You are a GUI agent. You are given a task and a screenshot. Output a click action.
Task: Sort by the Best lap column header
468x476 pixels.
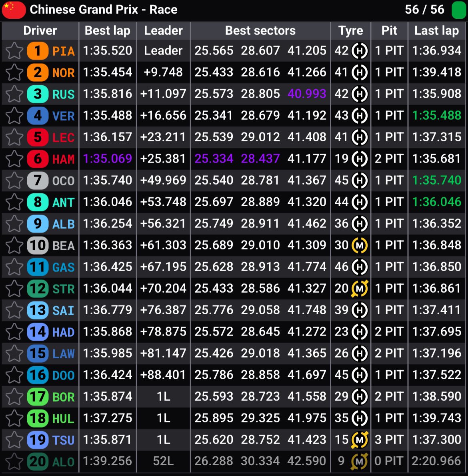(108, 31)
